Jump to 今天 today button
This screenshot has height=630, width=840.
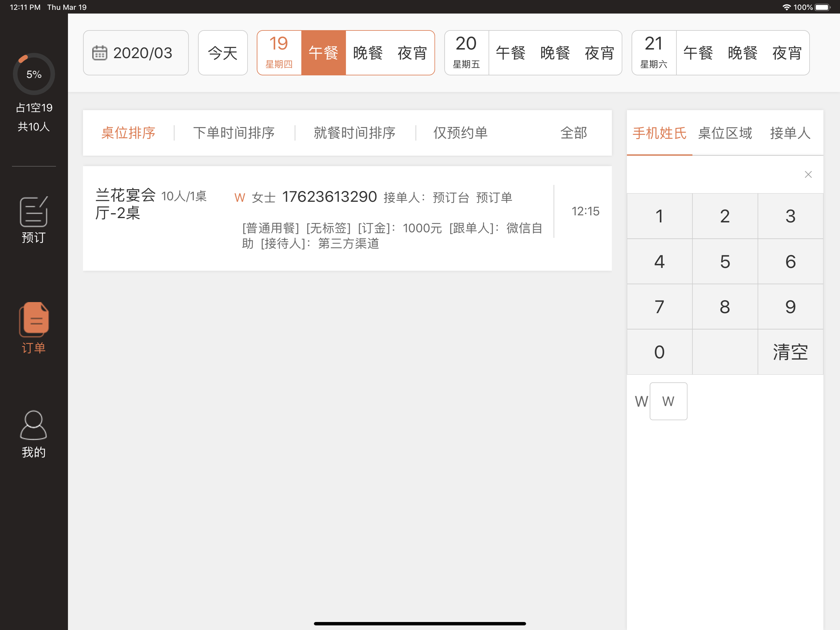point(223,53)
